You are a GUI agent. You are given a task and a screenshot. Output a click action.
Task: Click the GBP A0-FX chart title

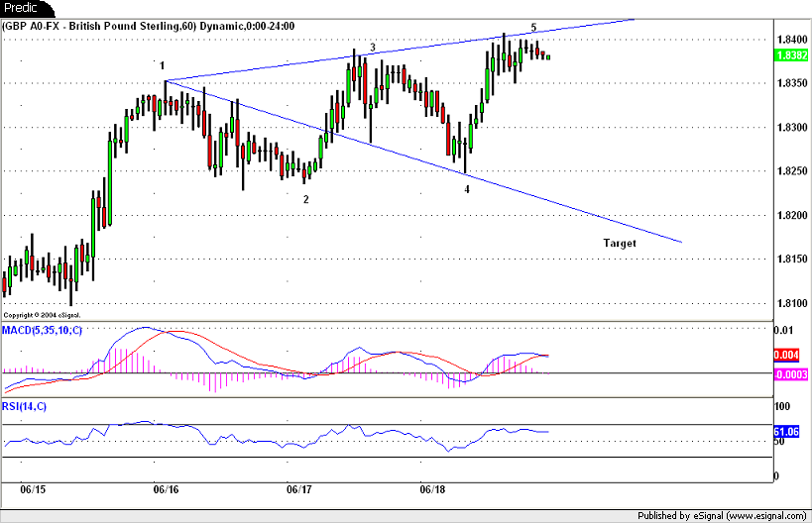[149, 26]
